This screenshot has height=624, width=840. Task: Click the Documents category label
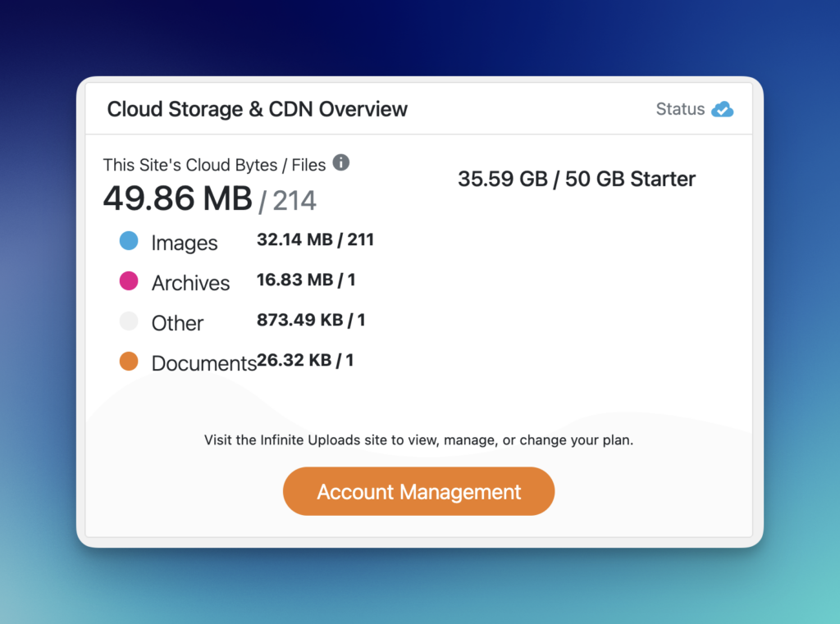click(203, 363)
